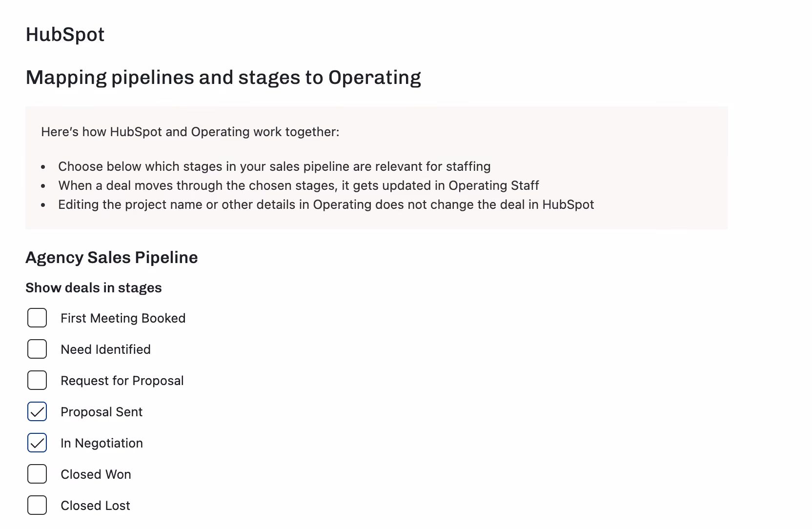Check the box for Request for Proposal

tap(37, 380)
